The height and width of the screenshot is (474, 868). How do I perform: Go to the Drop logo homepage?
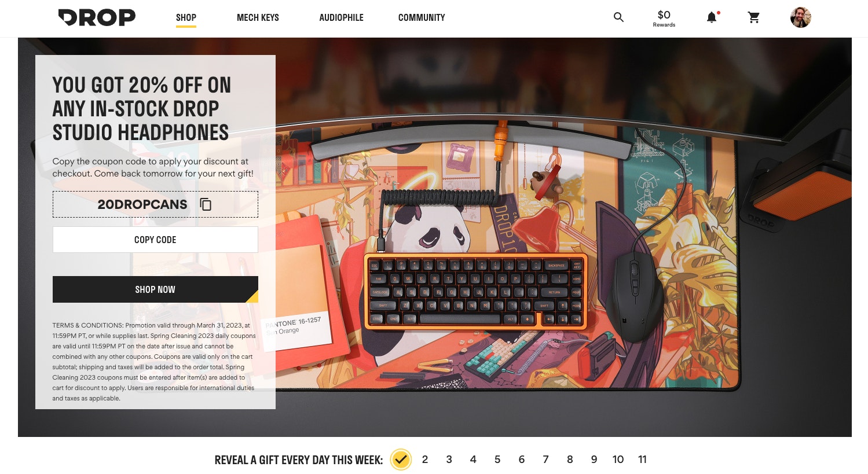(97, 17)
